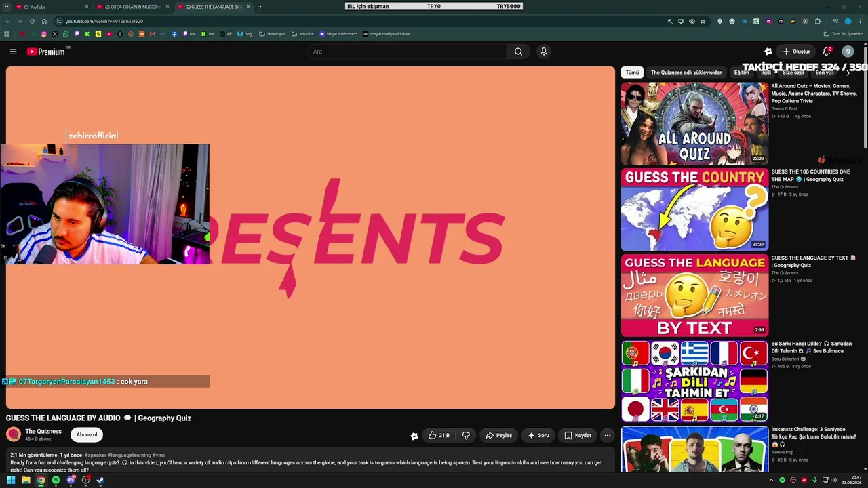The image size is (868, 488).
Task: Open WhatsApp bookmark shortcut
Action: pos(66,34)
